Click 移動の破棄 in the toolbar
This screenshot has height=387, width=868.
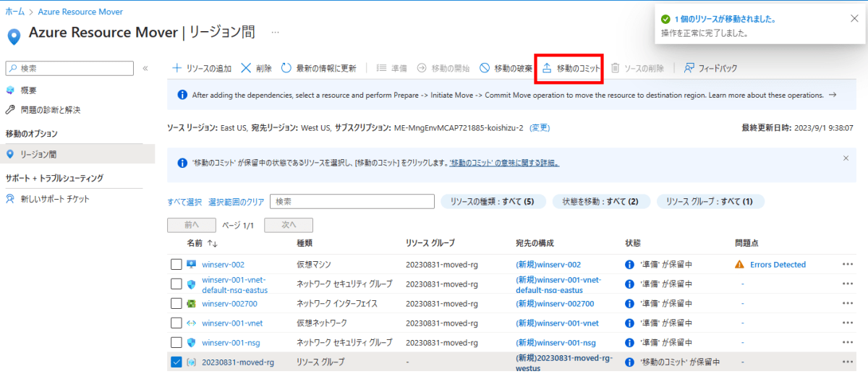[506, 68]
